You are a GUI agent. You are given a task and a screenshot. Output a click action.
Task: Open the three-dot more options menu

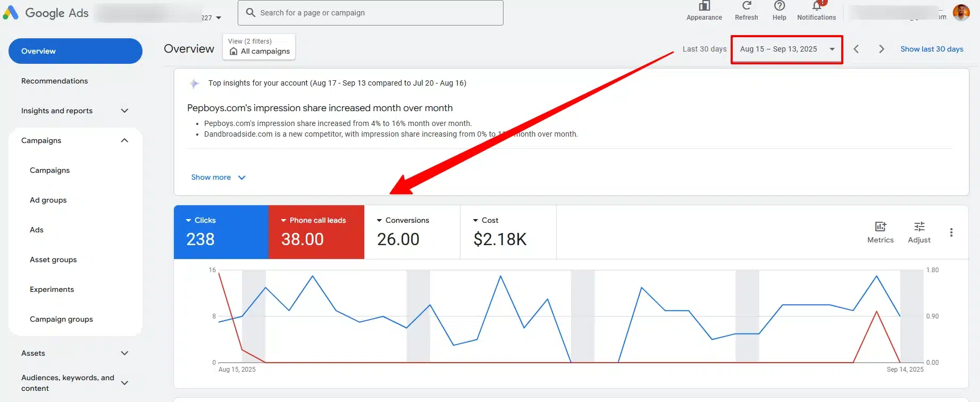[951, 232]
